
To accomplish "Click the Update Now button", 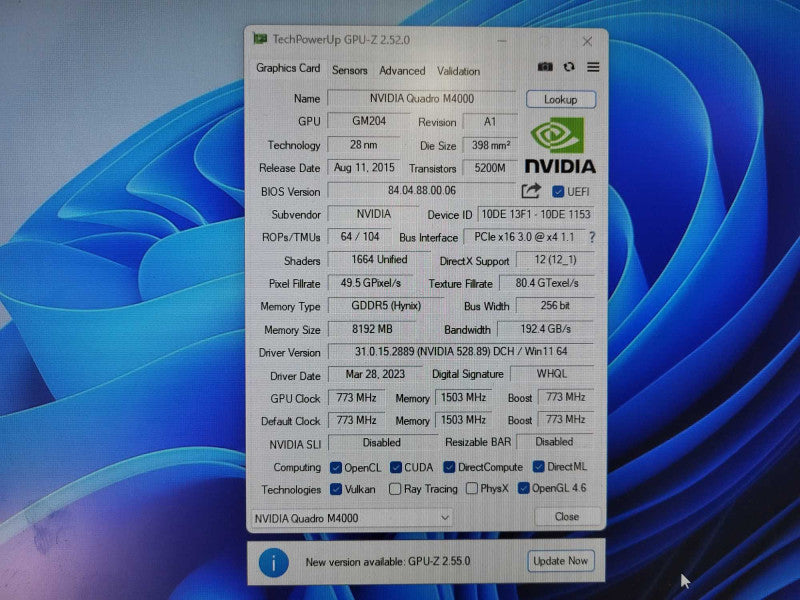I will pyautogui.click(x=560, y=561).
